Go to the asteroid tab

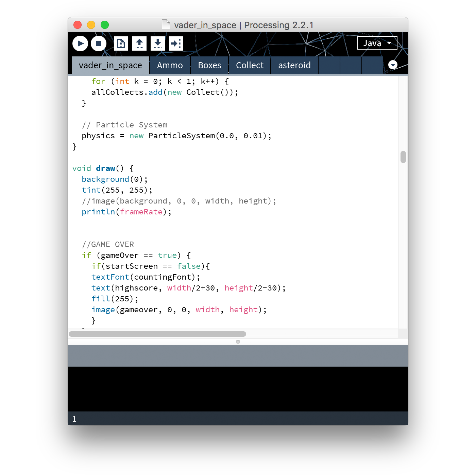(294, 65)
